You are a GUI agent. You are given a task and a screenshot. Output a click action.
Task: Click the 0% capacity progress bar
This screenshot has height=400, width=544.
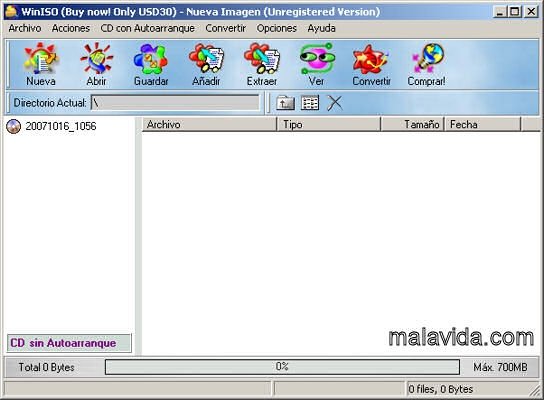[x=282, y=367]
